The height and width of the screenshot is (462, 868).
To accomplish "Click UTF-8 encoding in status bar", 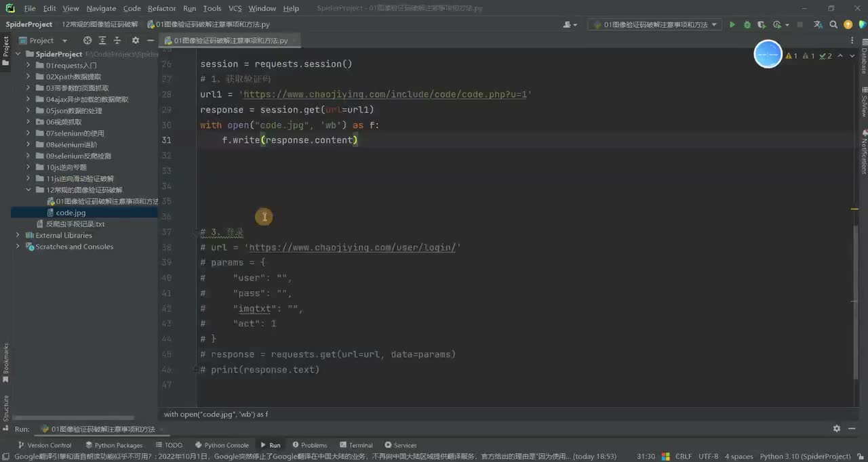I will (709, 457).
